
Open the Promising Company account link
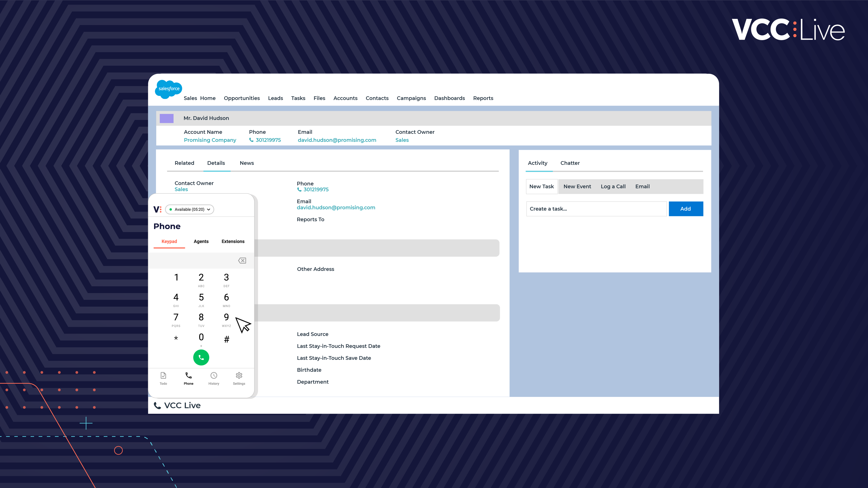(x=210, y=140)
